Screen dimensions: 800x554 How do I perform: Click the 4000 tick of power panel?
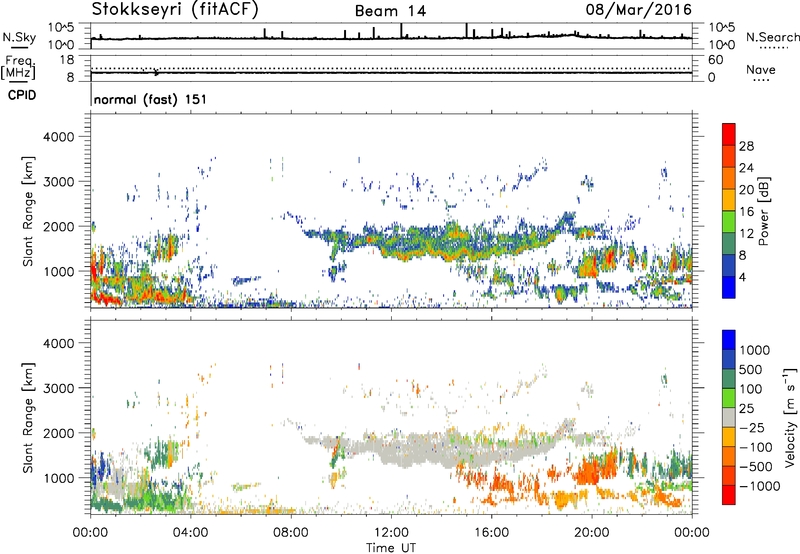tap(58, 137)
